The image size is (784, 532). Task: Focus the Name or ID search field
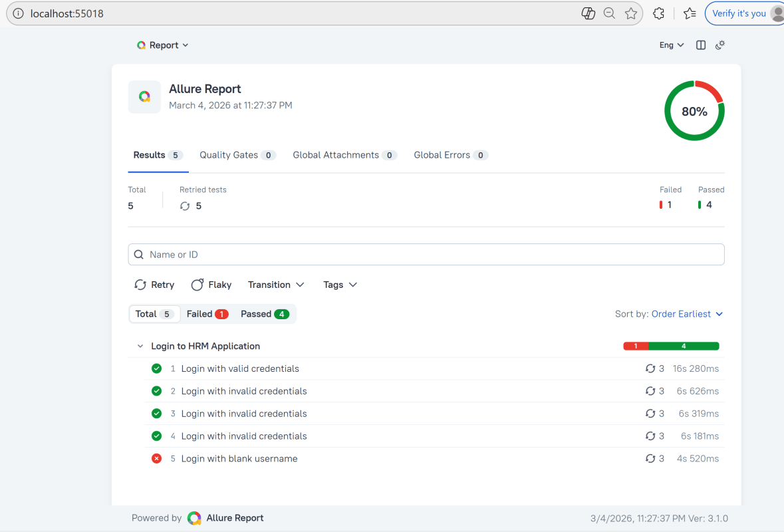point(426,255)
